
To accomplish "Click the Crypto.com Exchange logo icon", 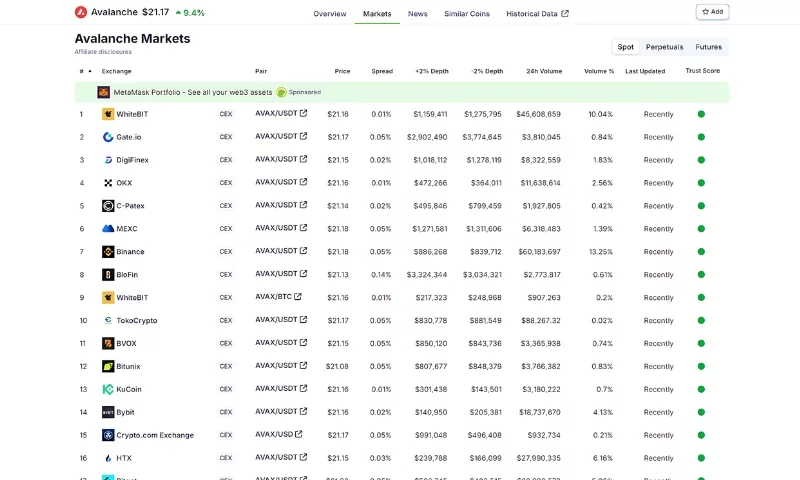I will click(x=108, y=435).
